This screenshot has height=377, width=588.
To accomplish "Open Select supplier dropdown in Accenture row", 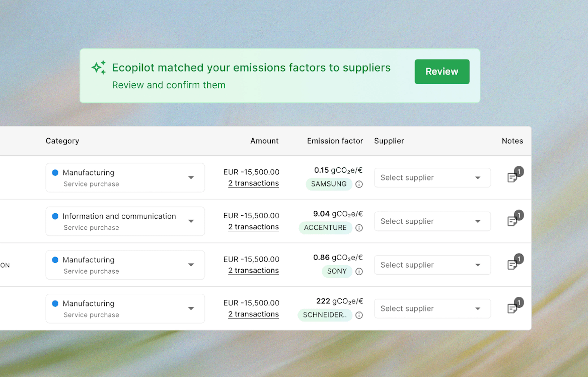I will 432,221.
